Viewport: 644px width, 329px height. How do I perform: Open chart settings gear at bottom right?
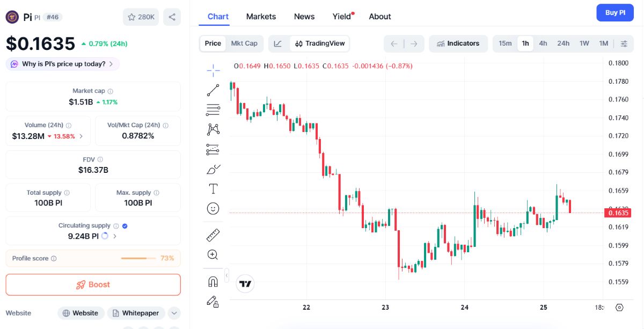tap(619, 308)
